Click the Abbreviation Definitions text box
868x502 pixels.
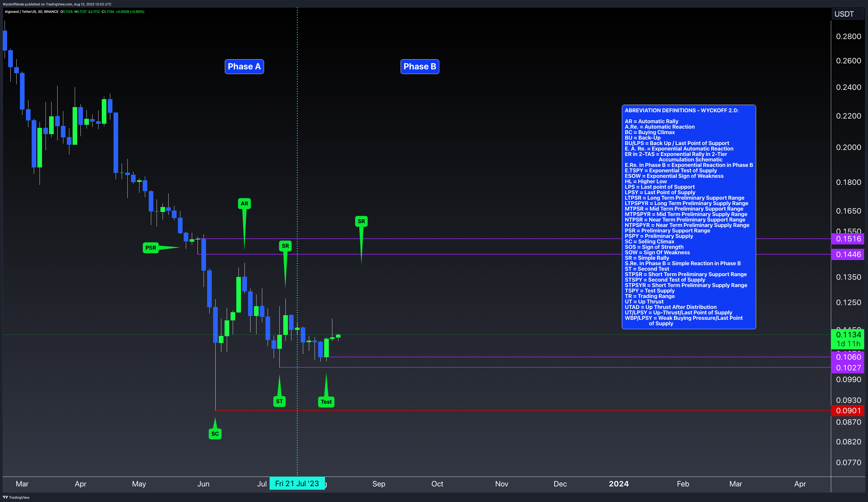pyautogui.click(x=688, y=217)
